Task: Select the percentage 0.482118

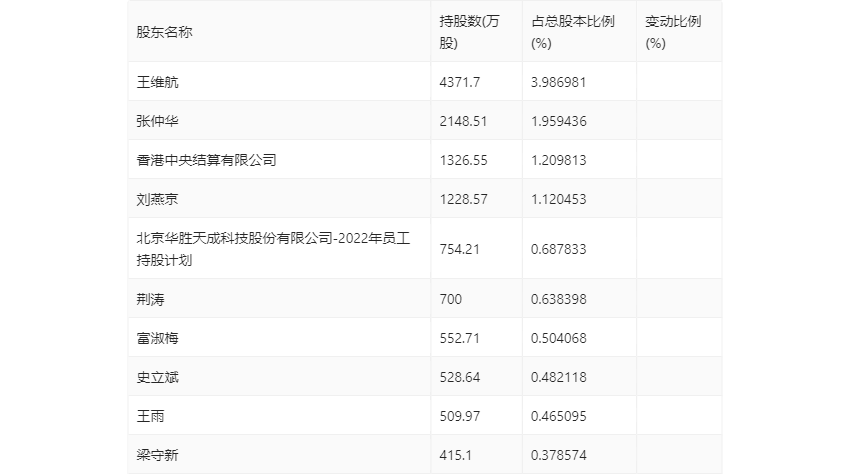Action: tap(558, 377)
